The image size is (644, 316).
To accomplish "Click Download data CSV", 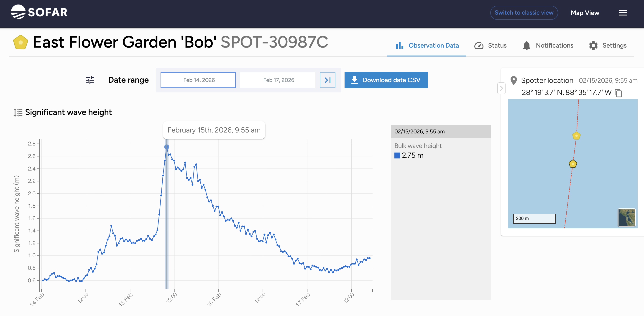I will (386, 80).
